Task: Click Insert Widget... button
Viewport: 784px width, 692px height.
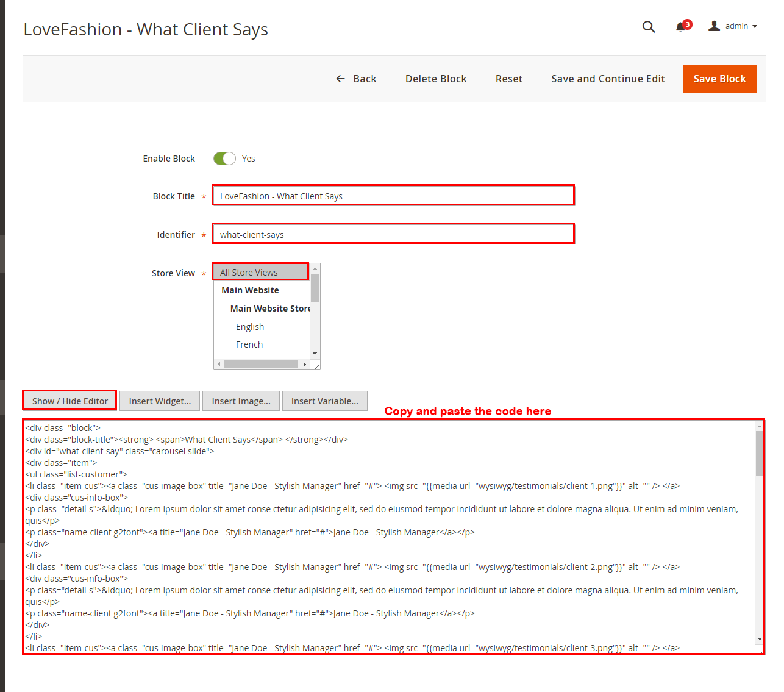Action: [x=160, y=401]
